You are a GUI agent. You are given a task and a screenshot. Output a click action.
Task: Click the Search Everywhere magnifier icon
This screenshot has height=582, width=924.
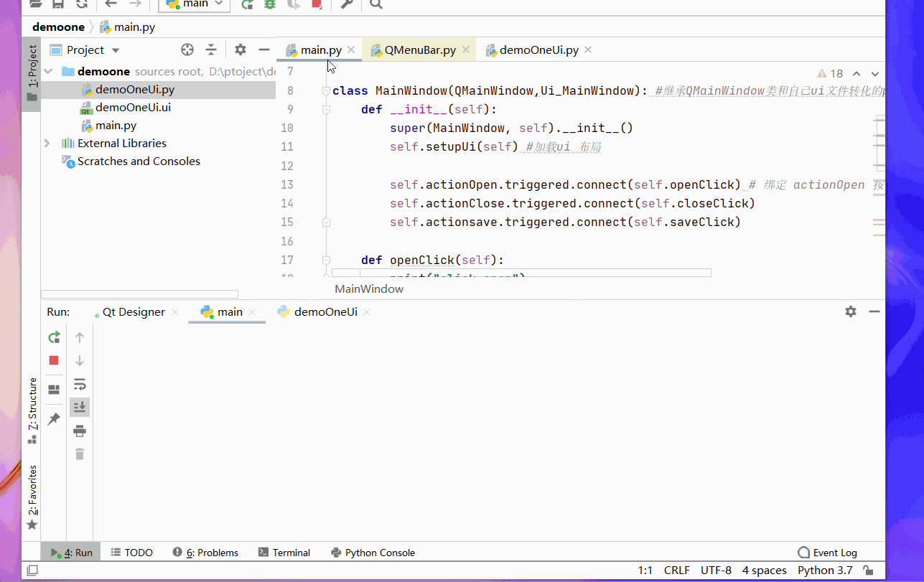375,4
